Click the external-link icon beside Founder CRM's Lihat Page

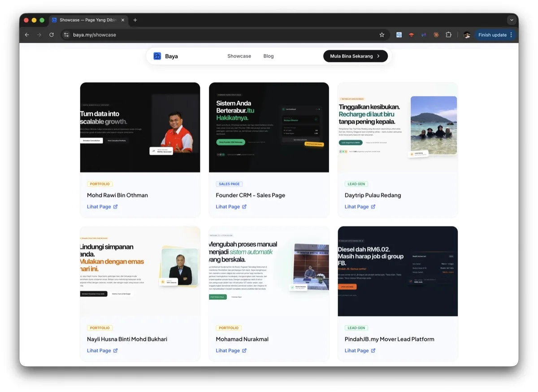[244, 207]
